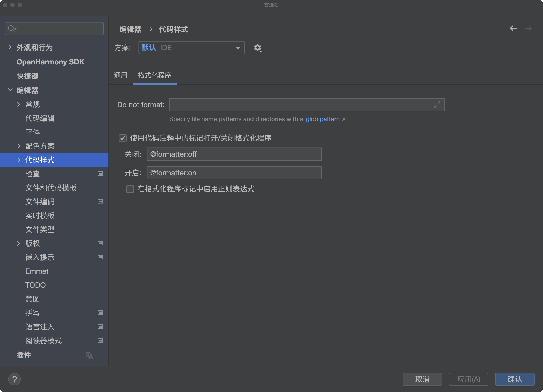The image size is (543, 392).
Task: Click the settings search field
Action: [58, 29]
